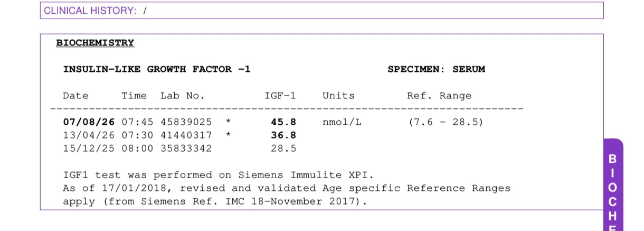Click the SPECIMEN: SERUM label
644x231 pixels.
click(x=436, y=69)
